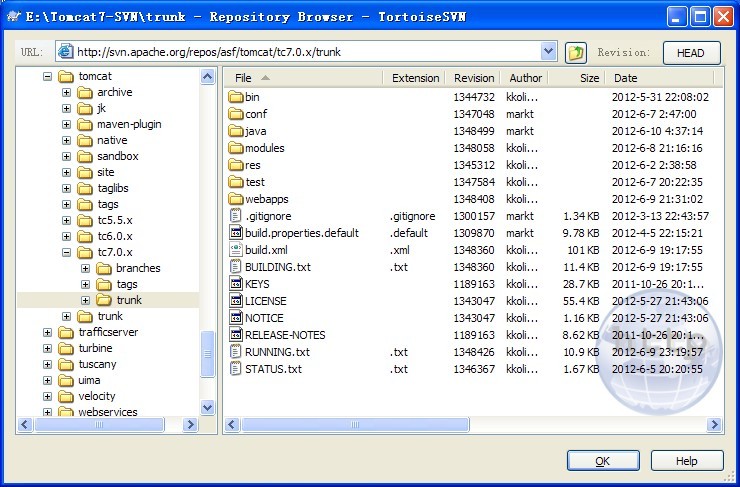Sort by the Author column header
Image resolution: width=740 pixels, height=487 pixels.
[524, 78]
